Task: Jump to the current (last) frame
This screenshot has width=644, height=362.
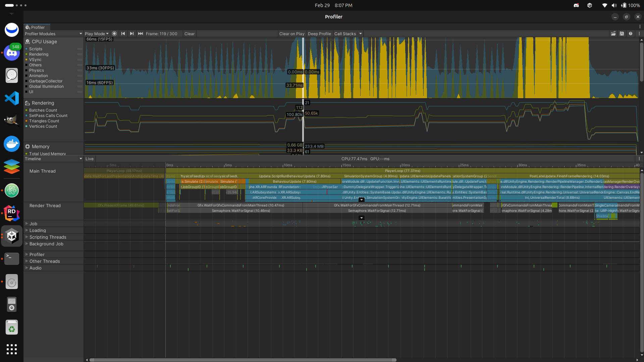Action: click(x=141, y=34)
